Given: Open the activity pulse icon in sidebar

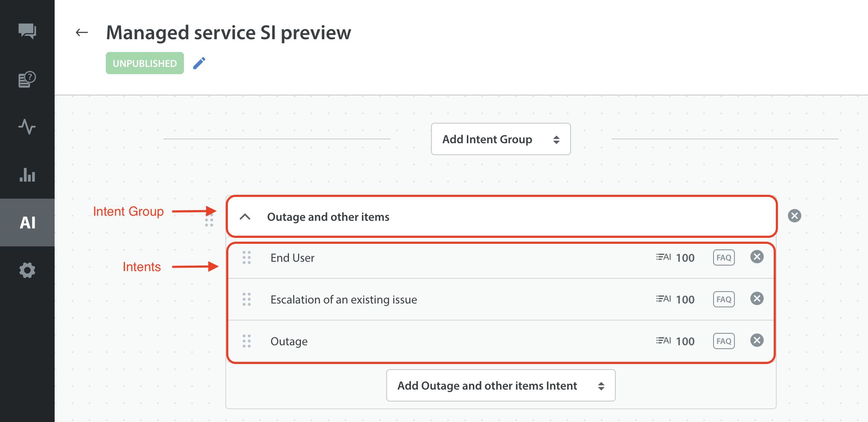Looking at the screenshot, I should 27,127.
